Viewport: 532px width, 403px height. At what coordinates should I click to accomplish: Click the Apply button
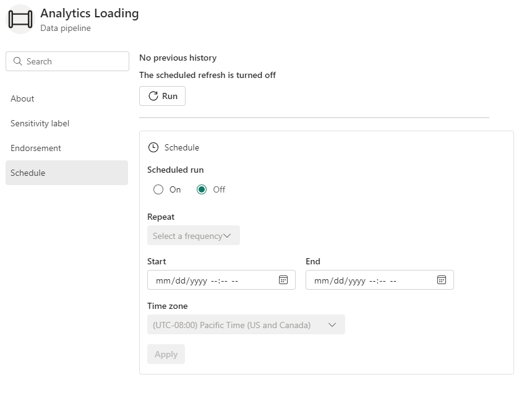(166, 354)
